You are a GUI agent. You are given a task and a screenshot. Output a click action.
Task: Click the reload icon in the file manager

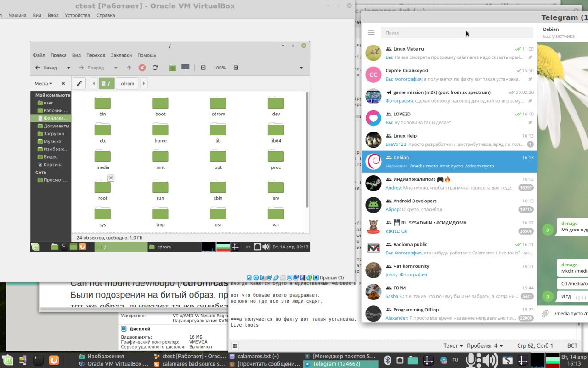tap(155, 68)
